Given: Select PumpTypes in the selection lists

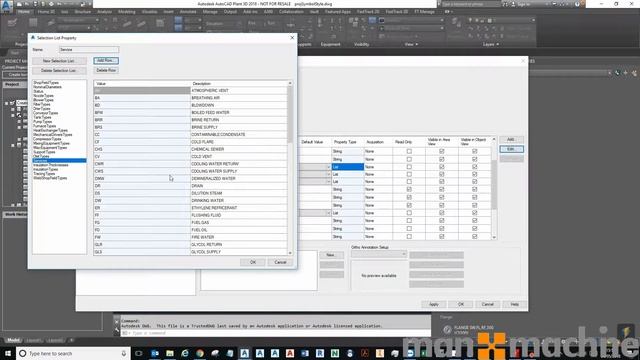Looking at the screenshot, I should coord(42,122).
